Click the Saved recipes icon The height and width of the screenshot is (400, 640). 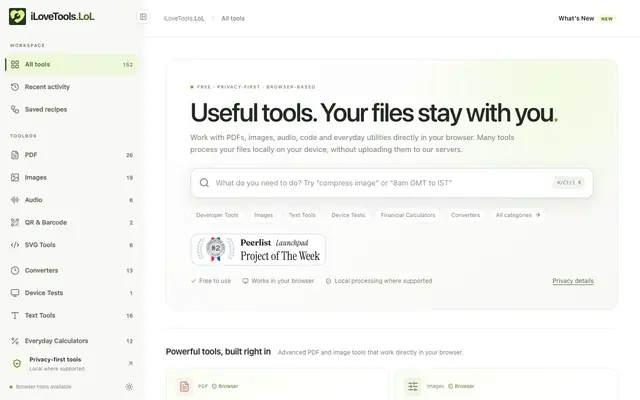pos(15,109)
